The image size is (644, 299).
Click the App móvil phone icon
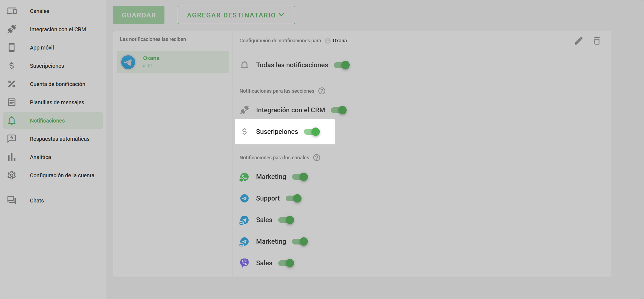click(12, 48)
